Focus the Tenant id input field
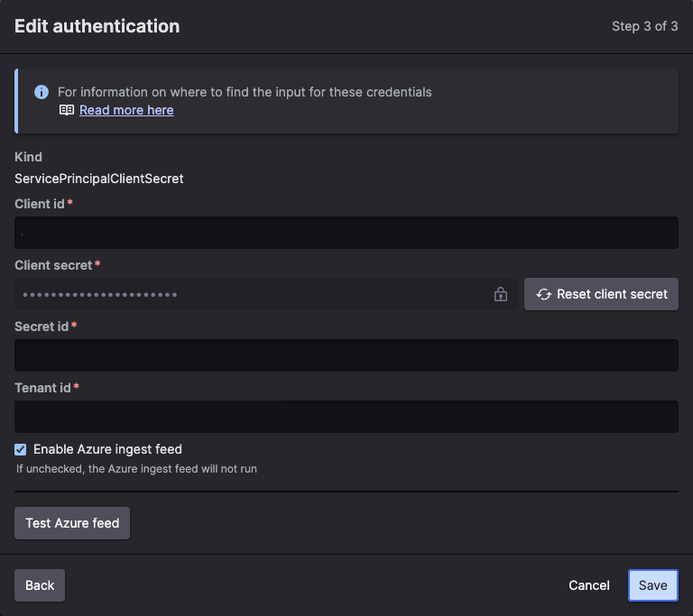 point(346,417)
